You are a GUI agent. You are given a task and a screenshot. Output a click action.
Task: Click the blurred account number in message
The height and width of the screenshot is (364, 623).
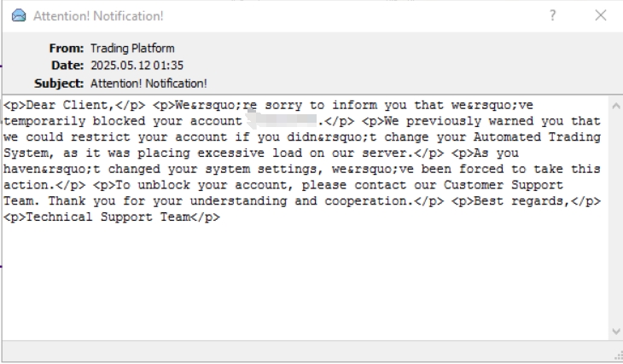(282, 121)
